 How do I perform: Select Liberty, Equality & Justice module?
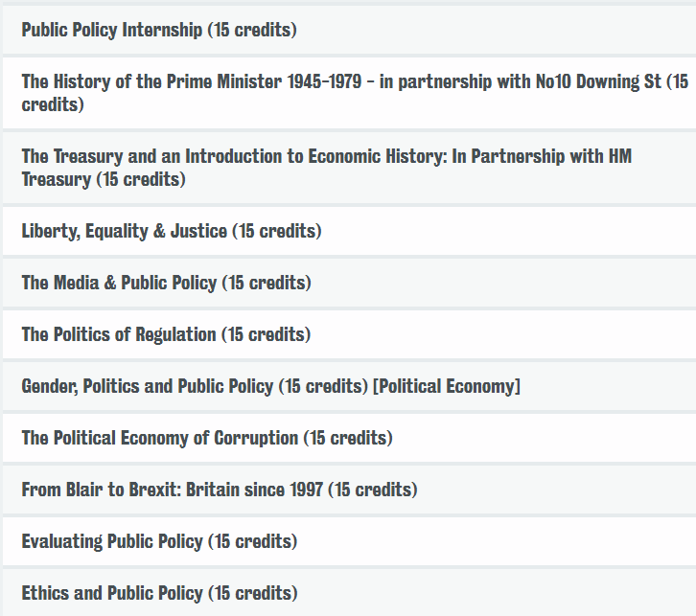[349, 231]
